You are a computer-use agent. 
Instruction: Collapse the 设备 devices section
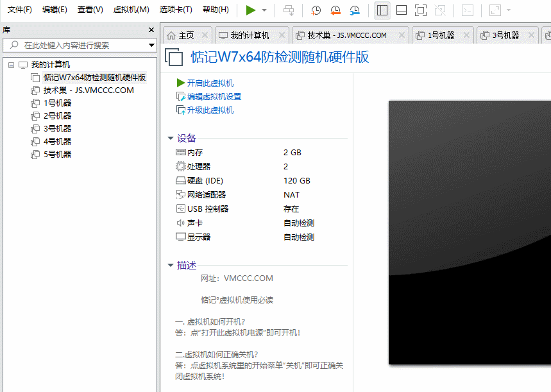coord(171,138)
